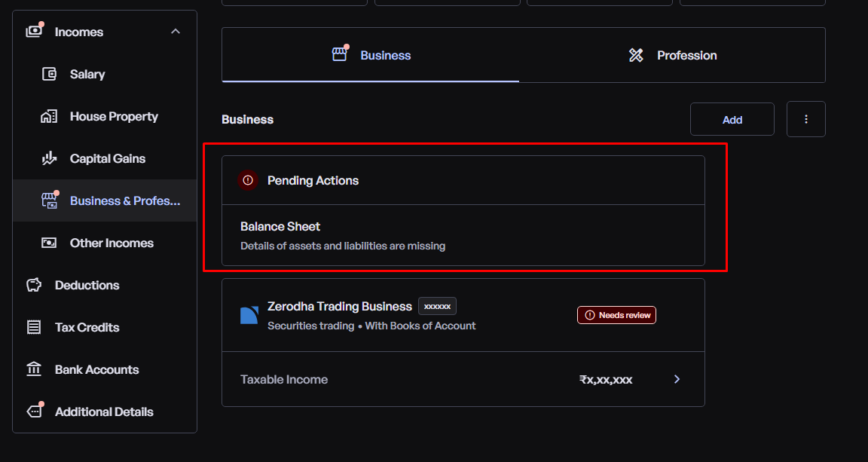
Task: Click the Tax Credits receipt icon
Action: [x=35, y=327]
